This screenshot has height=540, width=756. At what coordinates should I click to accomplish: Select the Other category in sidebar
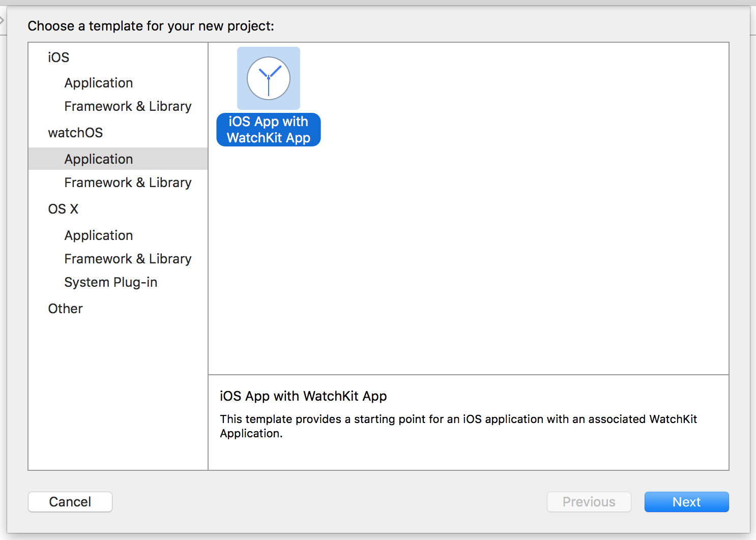coord(65,309)
